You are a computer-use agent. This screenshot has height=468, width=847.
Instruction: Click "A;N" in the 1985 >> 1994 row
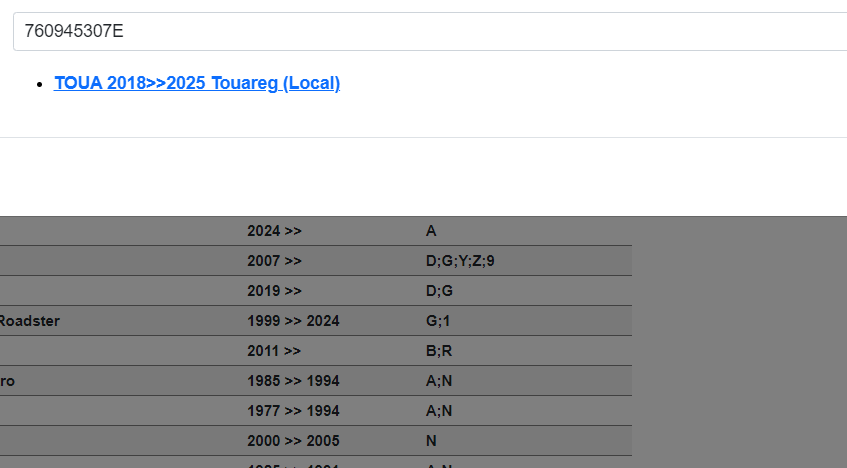pyautogui.click(x=439, y=381)
